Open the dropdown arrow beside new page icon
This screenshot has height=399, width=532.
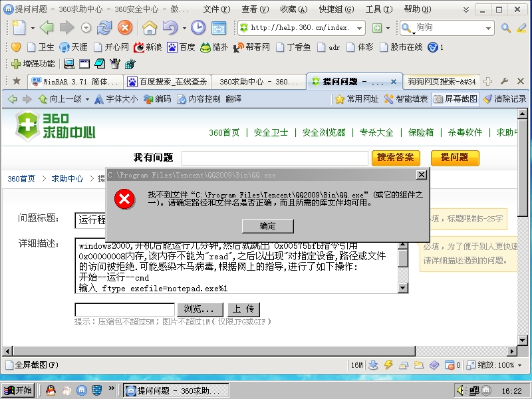click(33, 29)
